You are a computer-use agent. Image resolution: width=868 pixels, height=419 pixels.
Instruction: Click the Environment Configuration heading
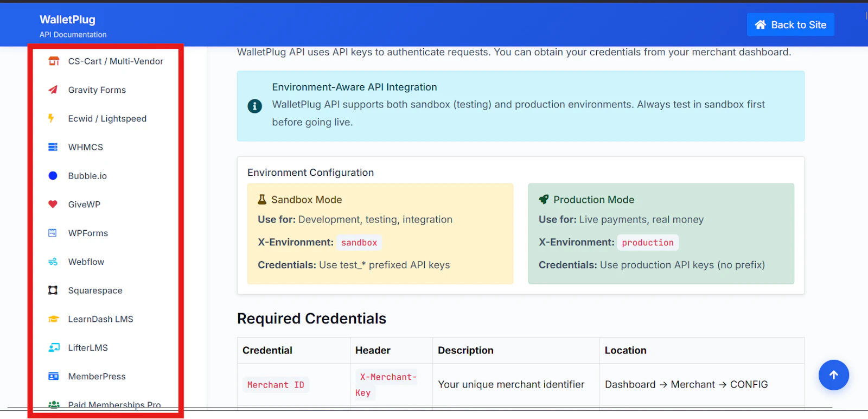(311, 173)
